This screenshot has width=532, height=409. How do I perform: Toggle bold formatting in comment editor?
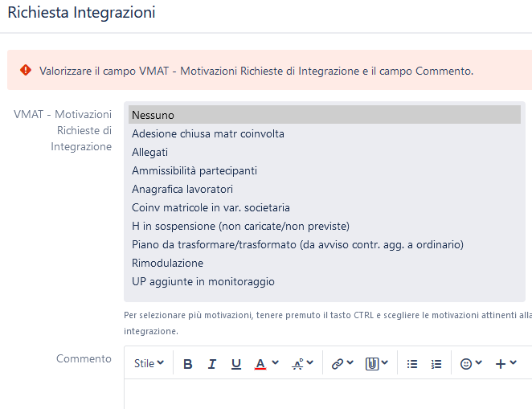pyautogui.click(x=187, y=364)
